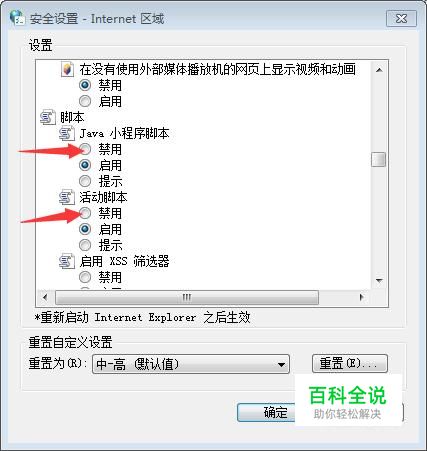This screenshot has height=451, width=427.
Task: Select 禁用 under 活动脚本
Action: 85,213
